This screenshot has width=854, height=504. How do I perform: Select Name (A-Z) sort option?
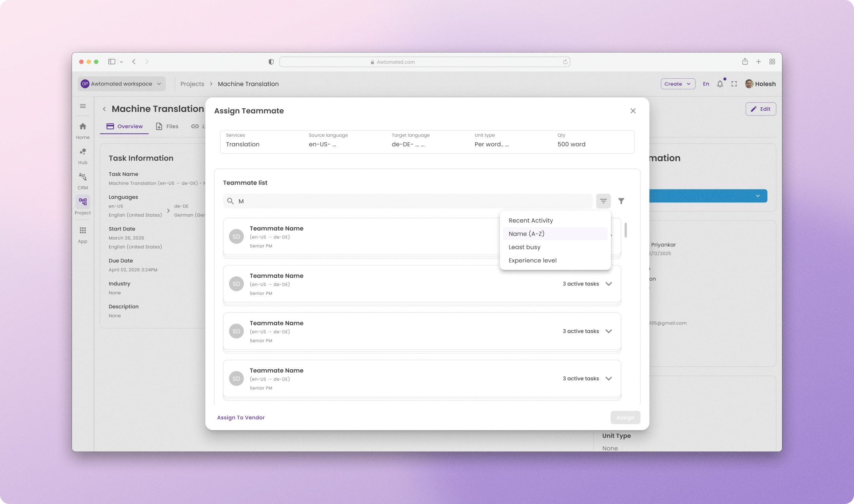555,234
